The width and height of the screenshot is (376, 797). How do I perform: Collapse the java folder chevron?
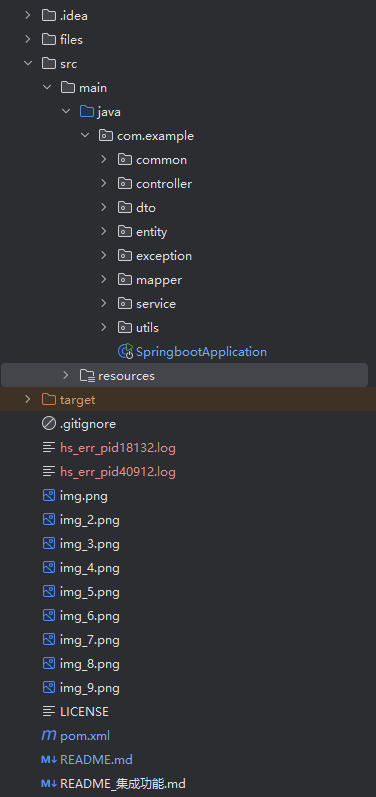66,111
